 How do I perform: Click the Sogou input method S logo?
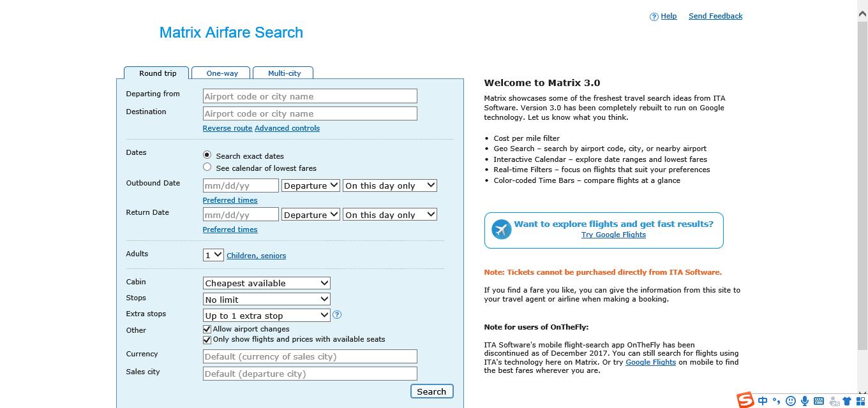[x=745, y=400]
